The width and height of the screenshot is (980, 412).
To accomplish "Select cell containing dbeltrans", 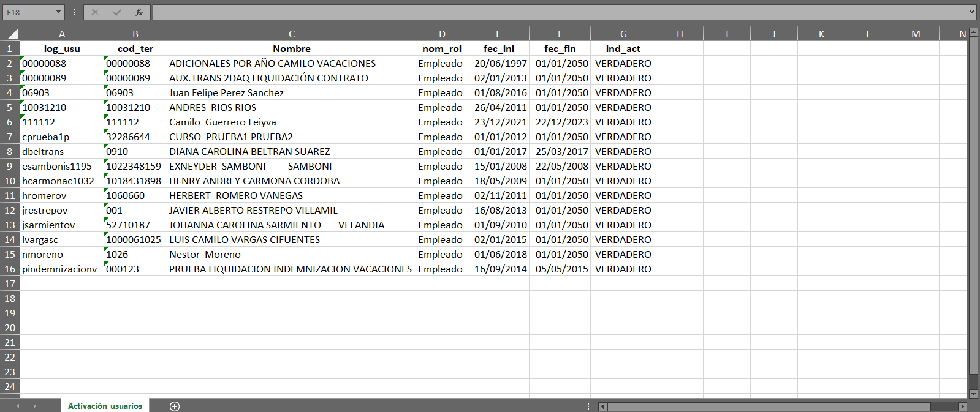I will tap(62, 151).
